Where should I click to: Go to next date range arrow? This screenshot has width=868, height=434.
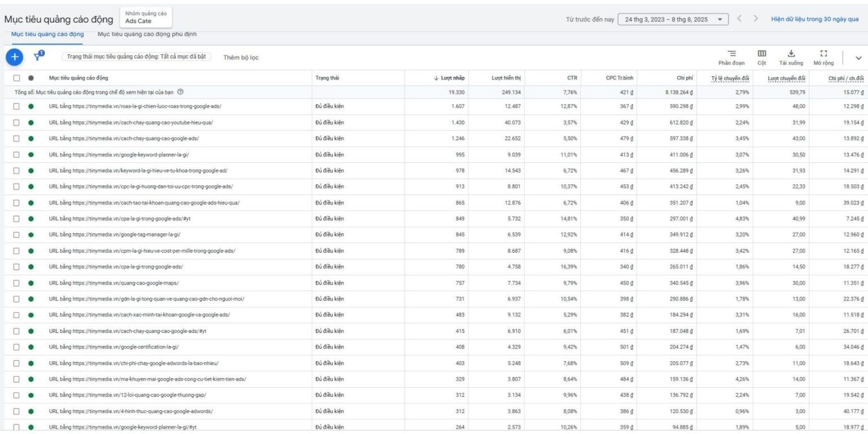[x=756, y=19]
